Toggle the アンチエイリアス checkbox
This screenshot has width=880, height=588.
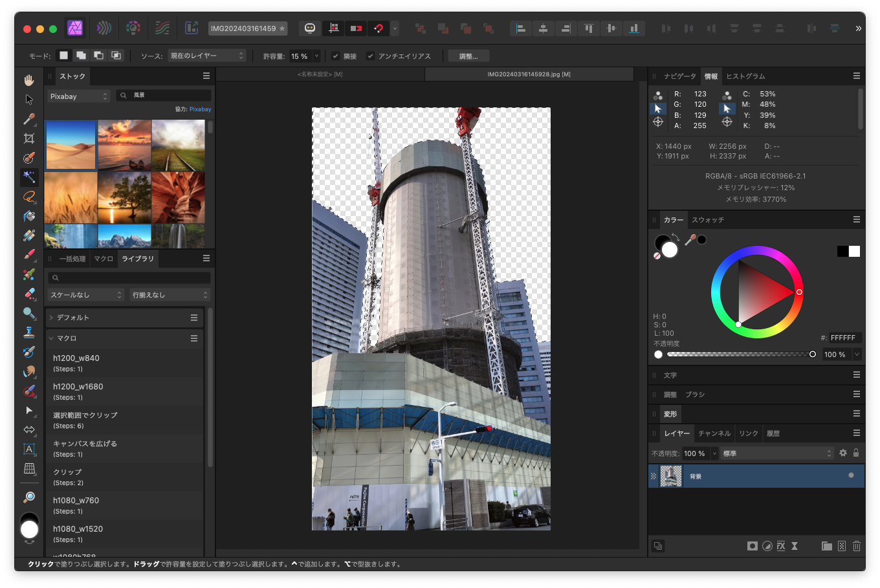point(370,56)
